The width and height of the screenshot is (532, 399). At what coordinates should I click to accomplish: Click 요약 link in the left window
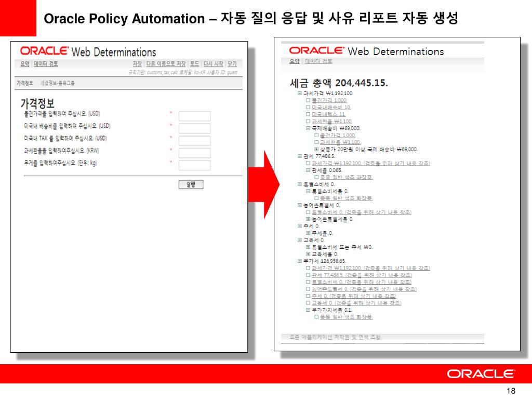[25, 64]
